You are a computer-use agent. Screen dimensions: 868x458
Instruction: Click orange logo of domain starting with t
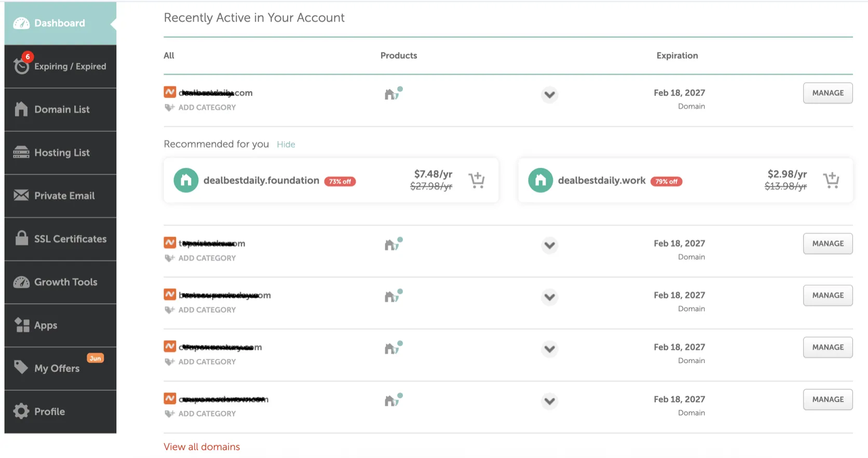(170, 243)
